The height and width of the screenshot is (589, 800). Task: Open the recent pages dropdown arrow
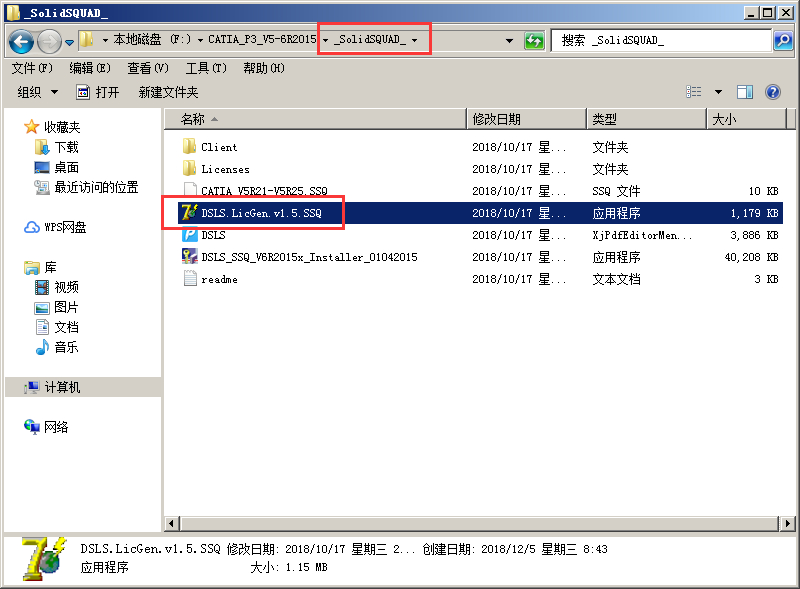(69, 41)
